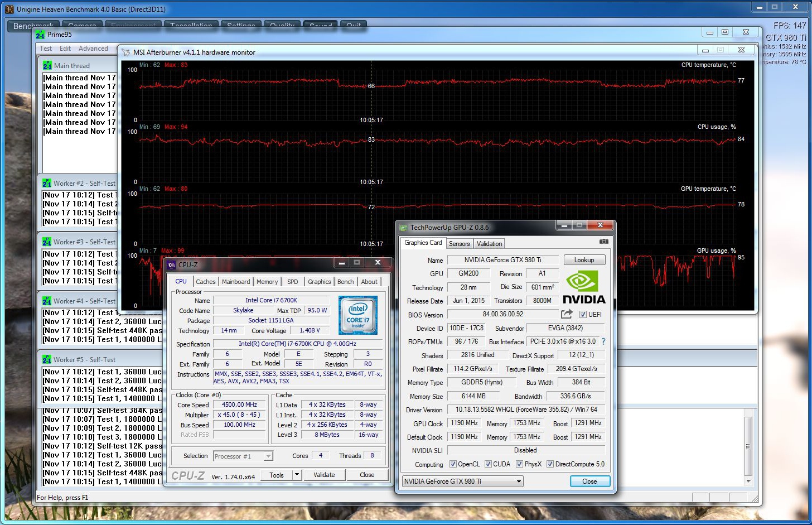Open the Edit menu in Prime95
Viewport: 812px width, 525px height.
[65, 49]
